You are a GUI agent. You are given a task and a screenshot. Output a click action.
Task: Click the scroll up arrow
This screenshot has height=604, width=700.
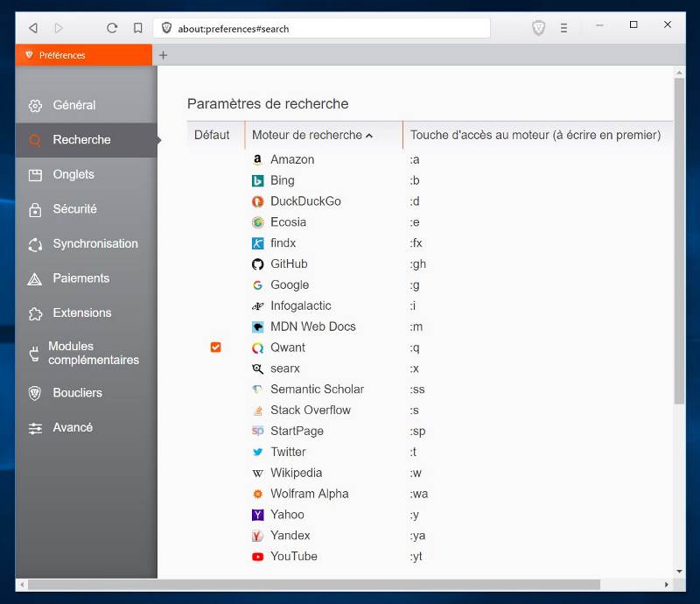point(679,72)
